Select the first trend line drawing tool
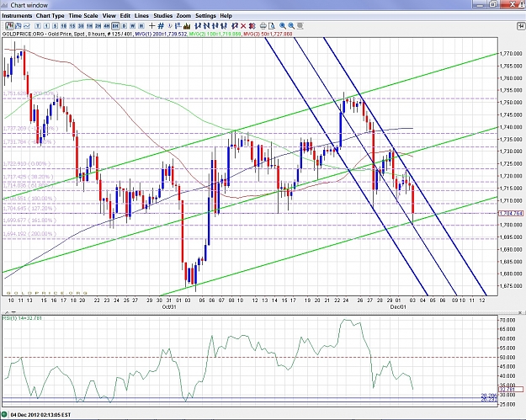 click(198, 26)
